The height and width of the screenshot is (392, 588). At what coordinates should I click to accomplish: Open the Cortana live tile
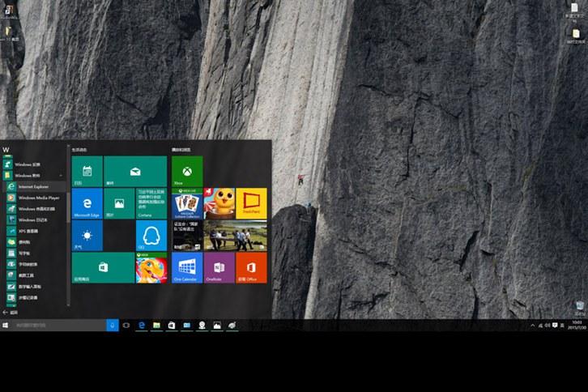point(151,203)
